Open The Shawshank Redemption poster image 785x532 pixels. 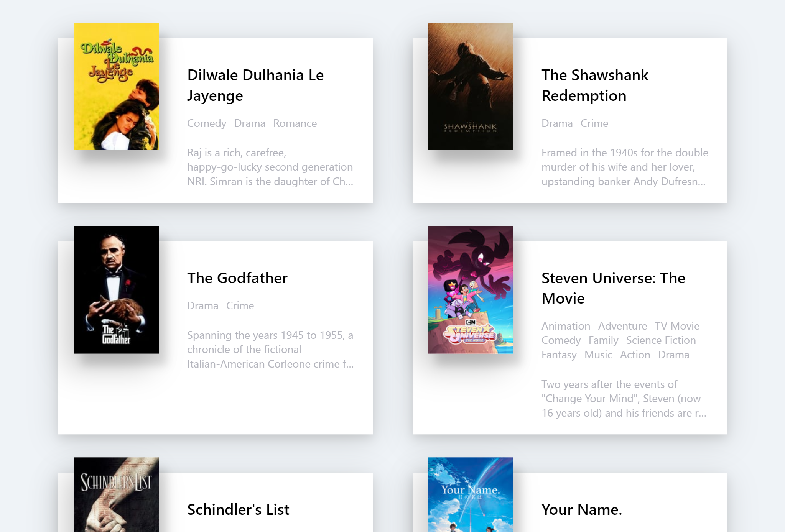coord(471,87)
